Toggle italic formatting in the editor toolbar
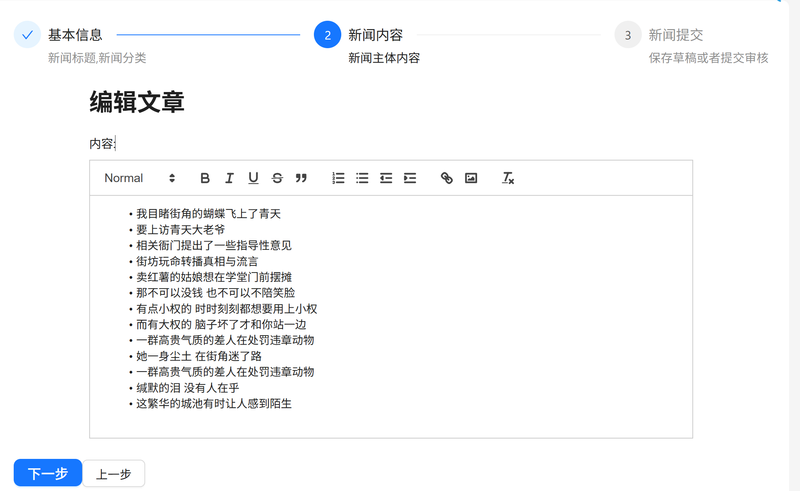Viewport: 800px width, 491px height. click(x=229, y=178)
